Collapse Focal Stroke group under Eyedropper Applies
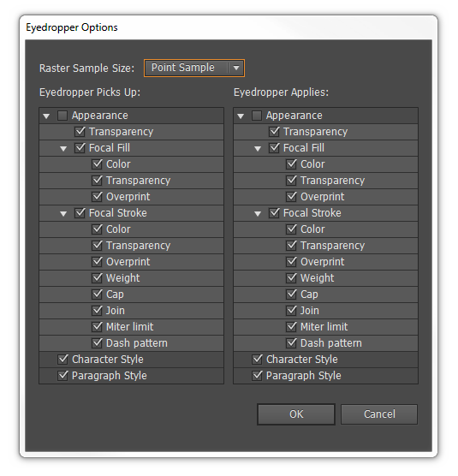 coord(258,213)
